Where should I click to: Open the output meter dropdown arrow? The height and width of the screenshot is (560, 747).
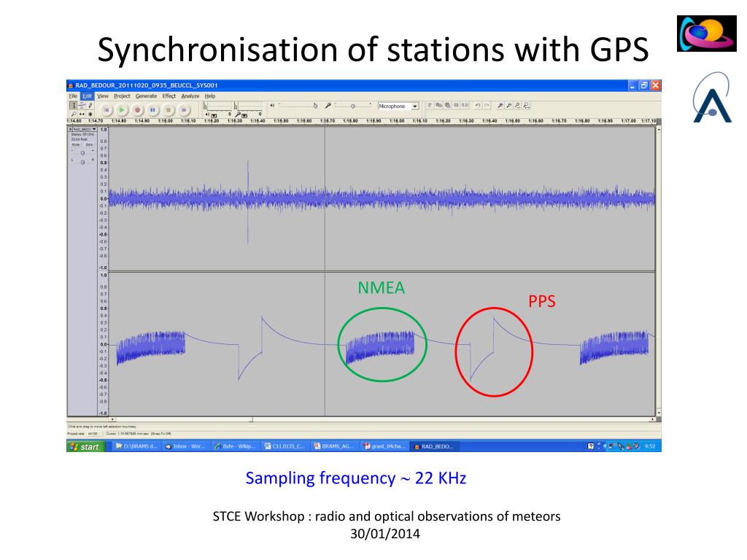click(x=214, y=115)
